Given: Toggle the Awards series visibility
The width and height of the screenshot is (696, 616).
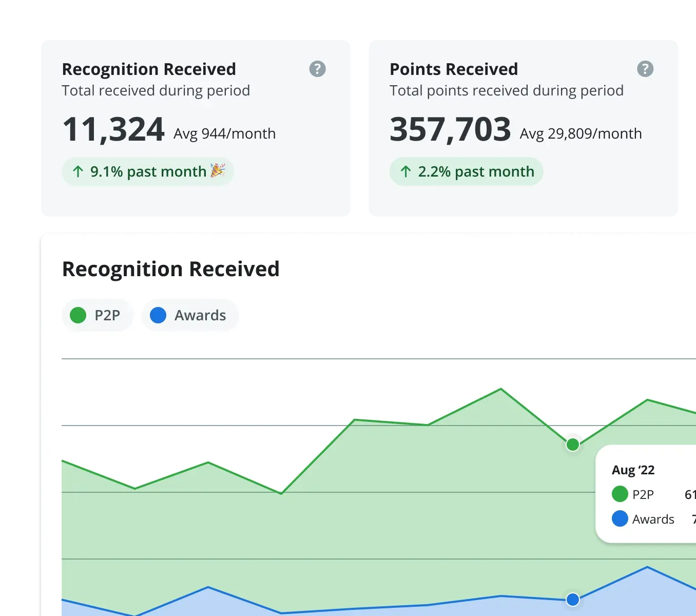Looking at the screenshot, I should click(190, 315).
